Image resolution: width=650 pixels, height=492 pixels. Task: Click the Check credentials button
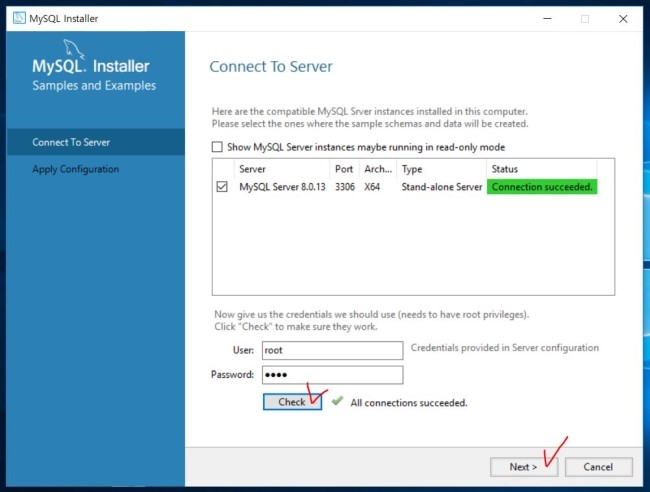point(292,402)
